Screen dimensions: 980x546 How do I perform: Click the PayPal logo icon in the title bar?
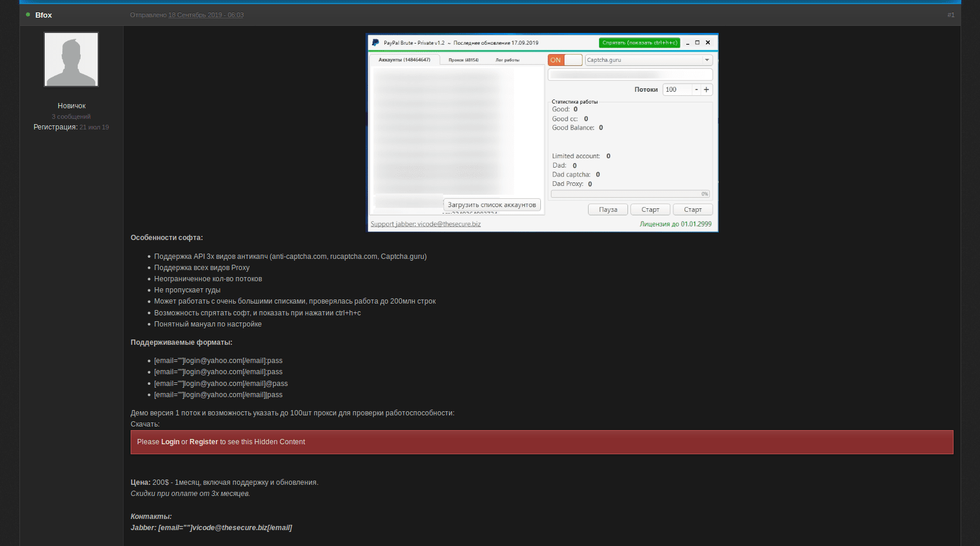tap(376, 42)
